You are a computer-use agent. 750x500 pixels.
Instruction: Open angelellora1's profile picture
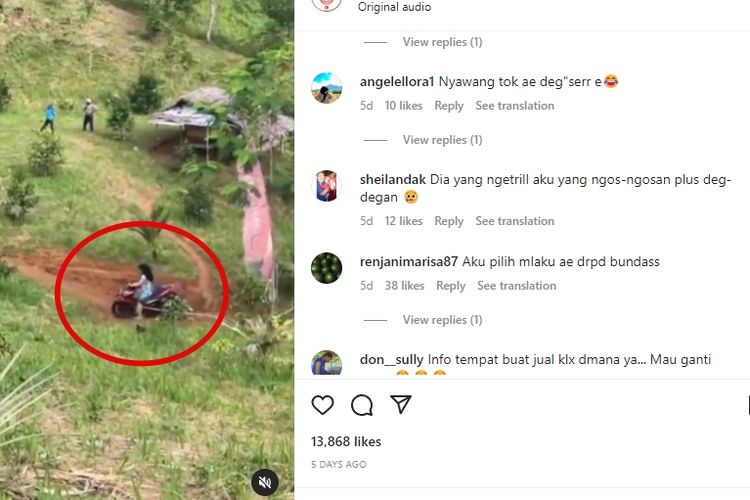tap(327, 88)
